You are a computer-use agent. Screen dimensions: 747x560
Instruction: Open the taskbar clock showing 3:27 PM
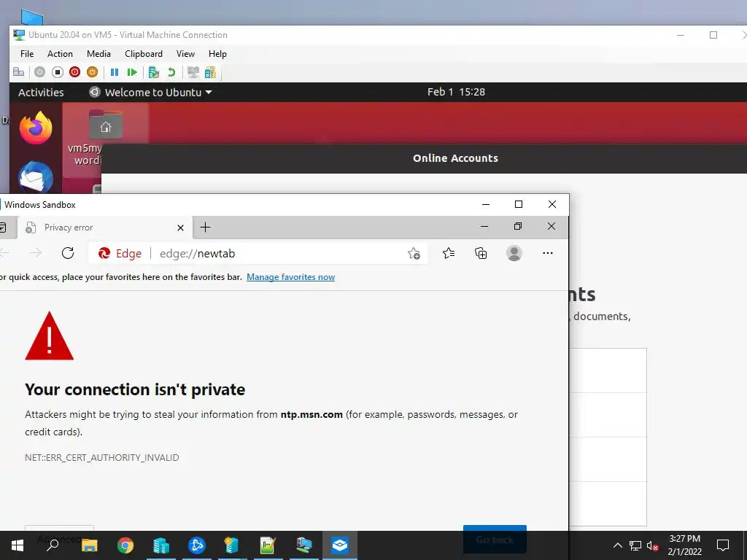684,545
